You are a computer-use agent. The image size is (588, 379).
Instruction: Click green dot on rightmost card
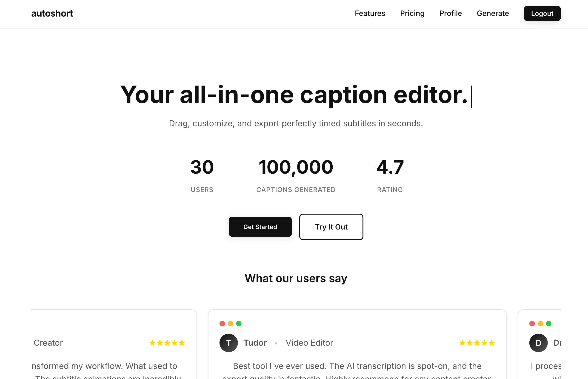coord(548,323)
